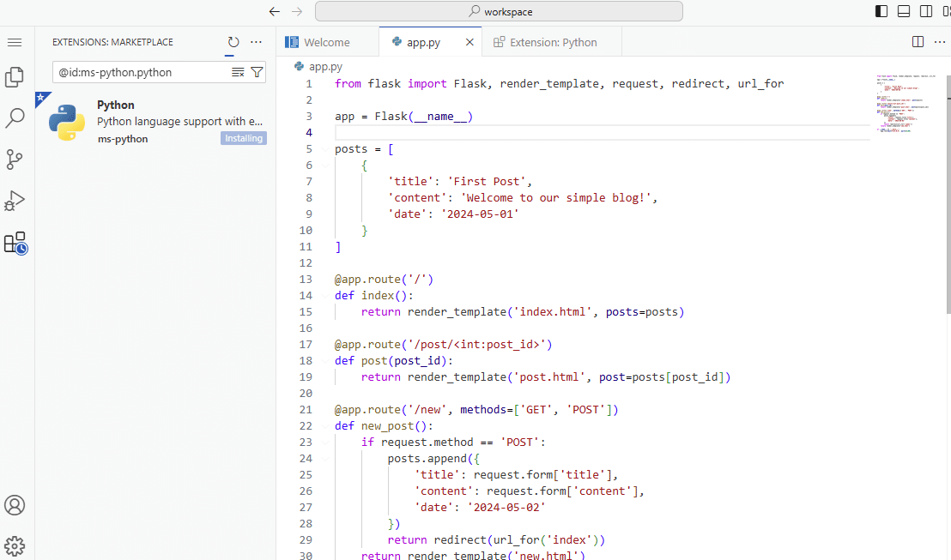Click the ms-python publisher name
951x560 pixels.
(123, 139)
